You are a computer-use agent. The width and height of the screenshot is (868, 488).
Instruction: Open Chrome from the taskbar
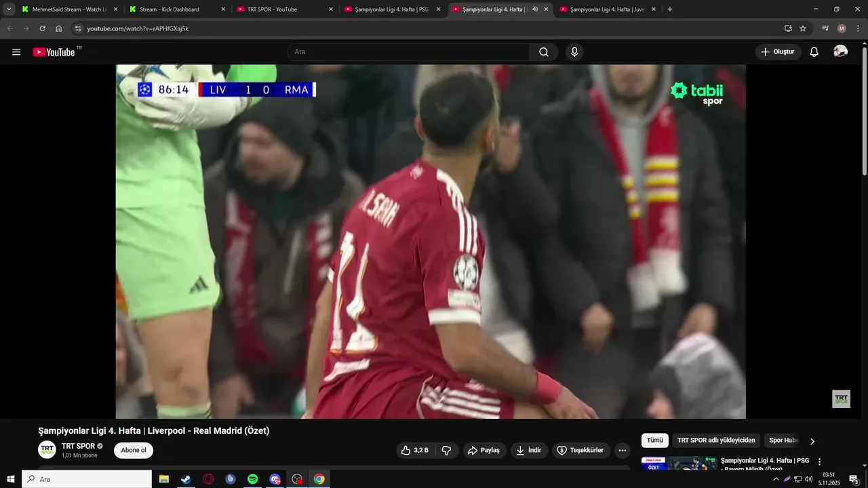319,479
